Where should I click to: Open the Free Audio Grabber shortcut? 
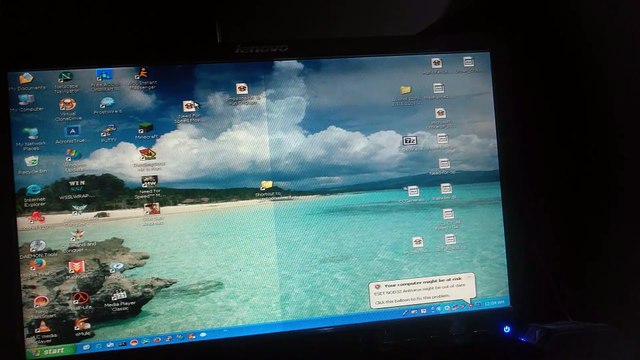pos(104,80)
